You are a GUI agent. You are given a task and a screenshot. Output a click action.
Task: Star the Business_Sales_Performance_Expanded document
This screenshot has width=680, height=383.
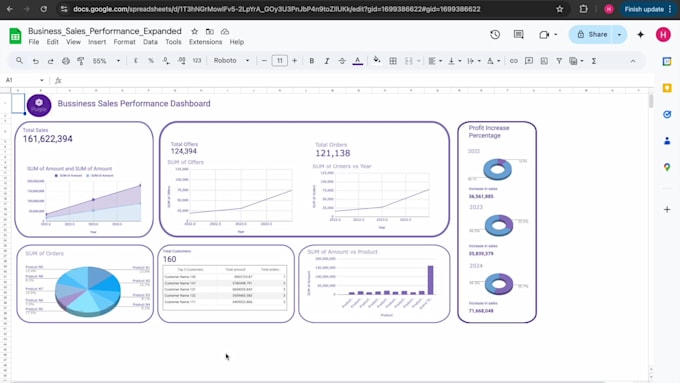pos(194,31)
